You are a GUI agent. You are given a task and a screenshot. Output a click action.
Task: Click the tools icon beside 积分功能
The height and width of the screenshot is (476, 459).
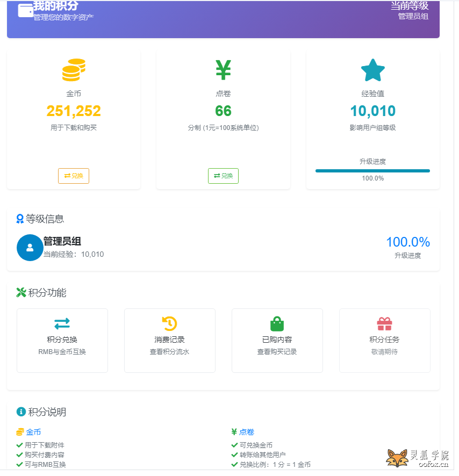pos(21,293)
